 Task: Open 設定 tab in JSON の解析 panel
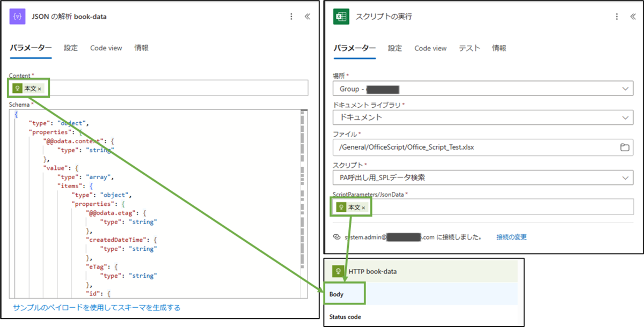tap(71, 48)
